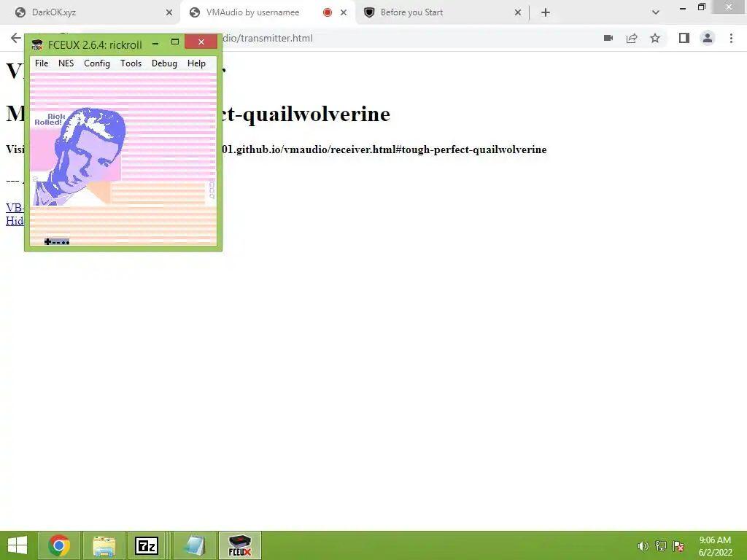Open a new Chrome tab
The image size is (747, 560).
coord(546,13)
